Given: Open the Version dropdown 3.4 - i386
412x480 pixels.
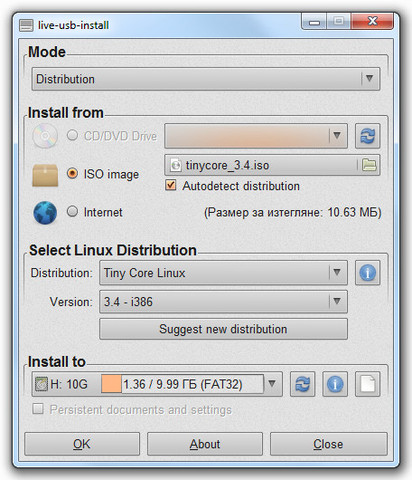Looking at the screenshot, I should pos(223,302).
